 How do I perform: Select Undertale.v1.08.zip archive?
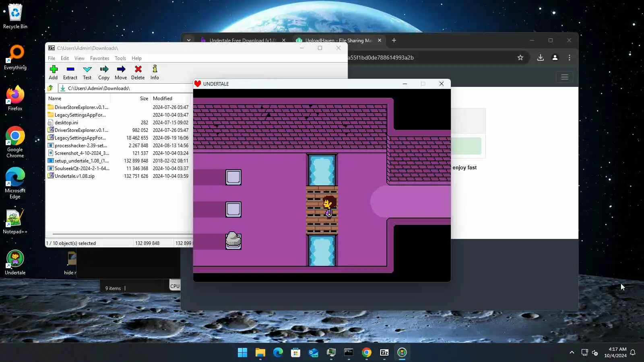[x=119, y=176]
